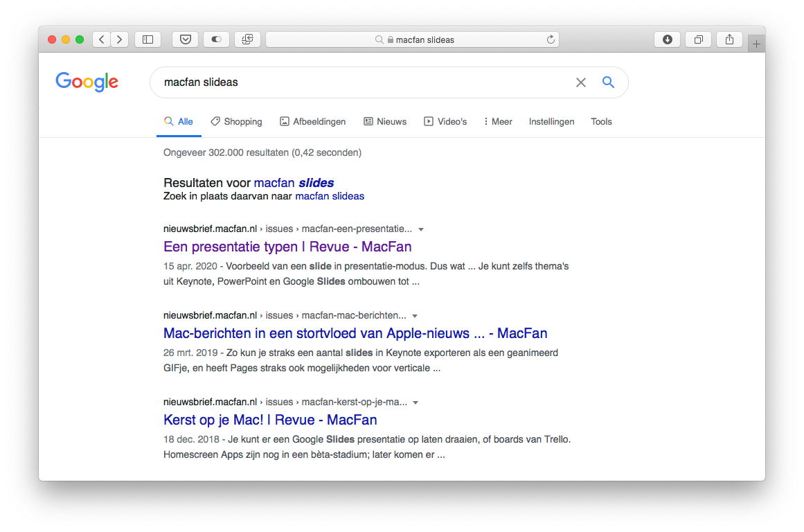Expand dropdown next to macfan-kerst-op-je-ma URL
The image size is (804, 532).
416,402
